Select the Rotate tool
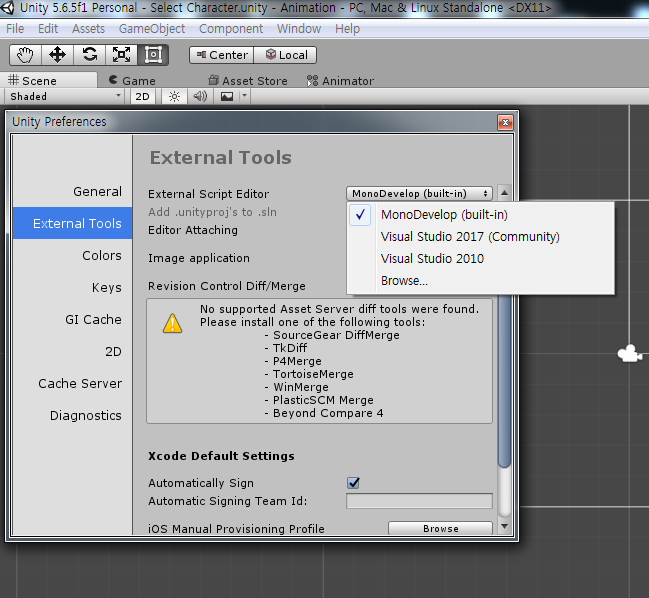Viewport: 649px width, 598px height. pos(89,55)
